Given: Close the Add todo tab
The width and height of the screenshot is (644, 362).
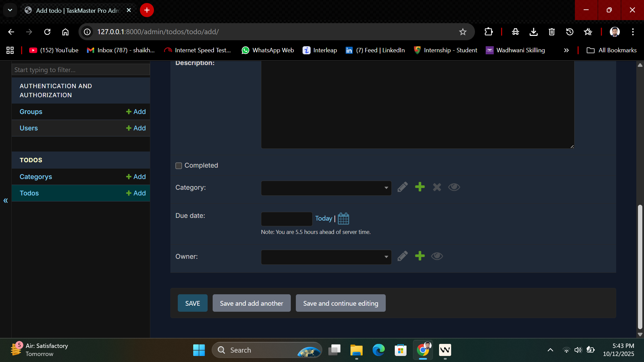Looking at the screenshot, I should tap(129, 10).
